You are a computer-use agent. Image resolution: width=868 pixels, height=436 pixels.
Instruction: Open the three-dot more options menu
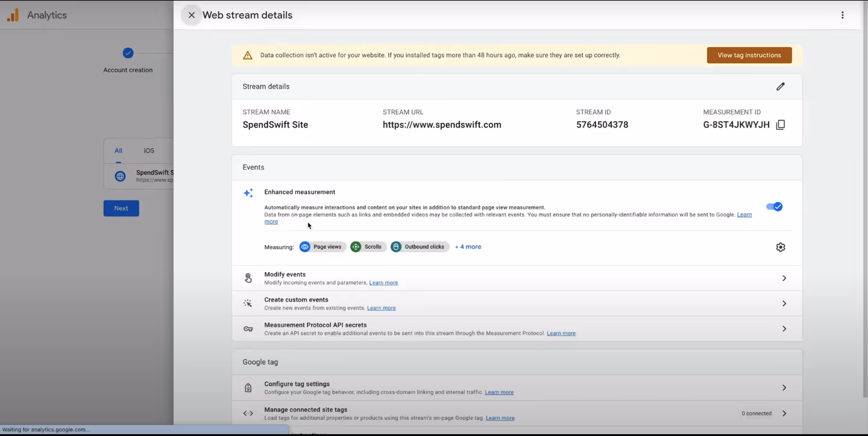[x=843, y=15]
